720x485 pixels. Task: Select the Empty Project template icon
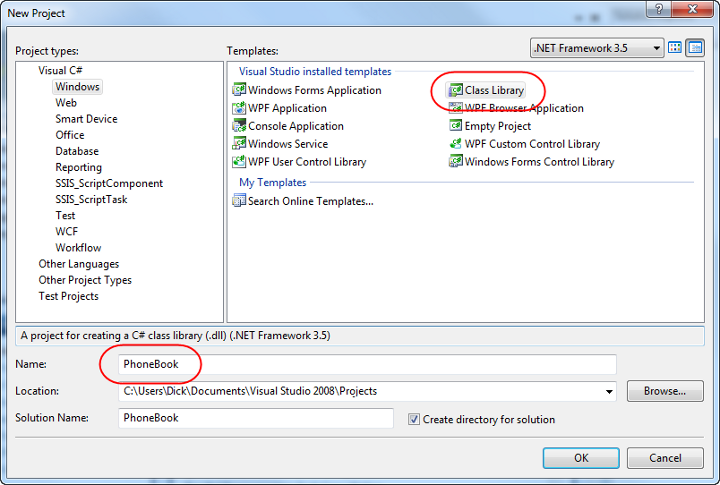coord(456,126)
